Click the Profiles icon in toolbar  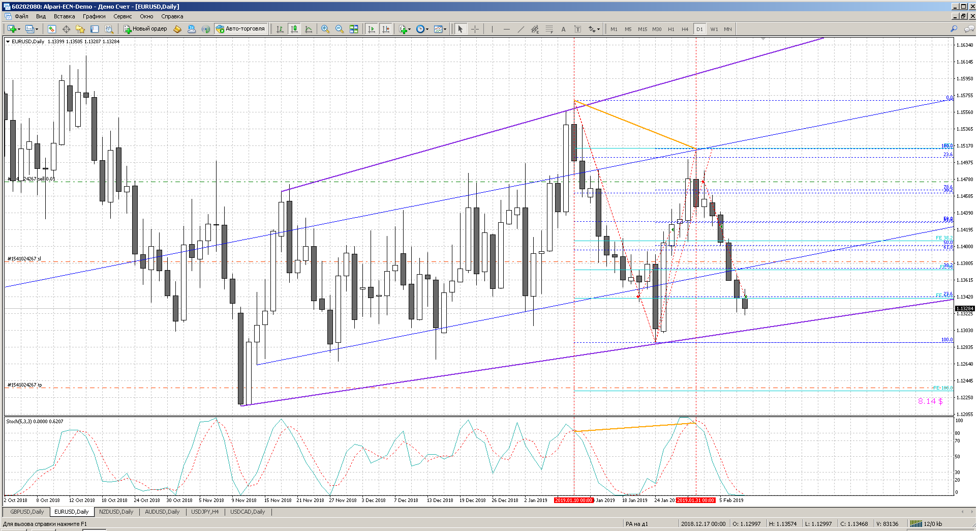pos(30,29)
